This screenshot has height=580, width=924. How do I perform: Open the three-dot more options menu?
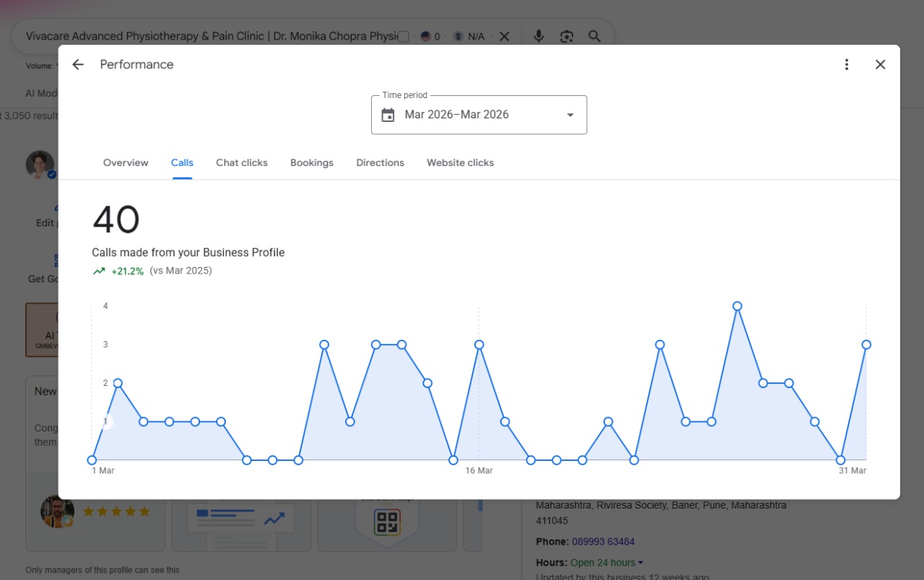pyautogui.click(x=847, y=64)
